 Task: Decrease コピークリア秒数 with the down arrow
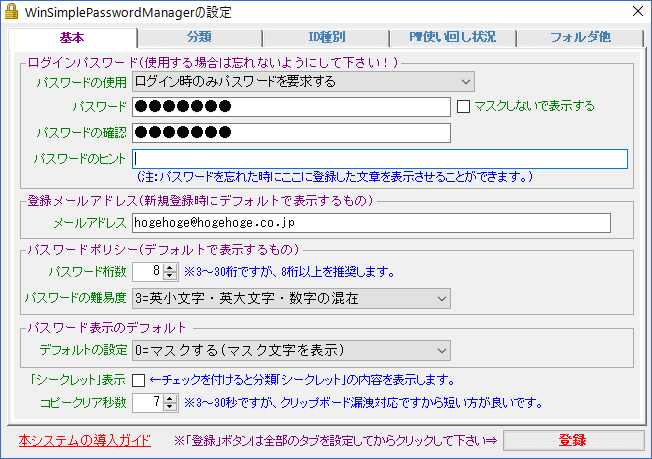pyautogui.click(x=170, y=407)
